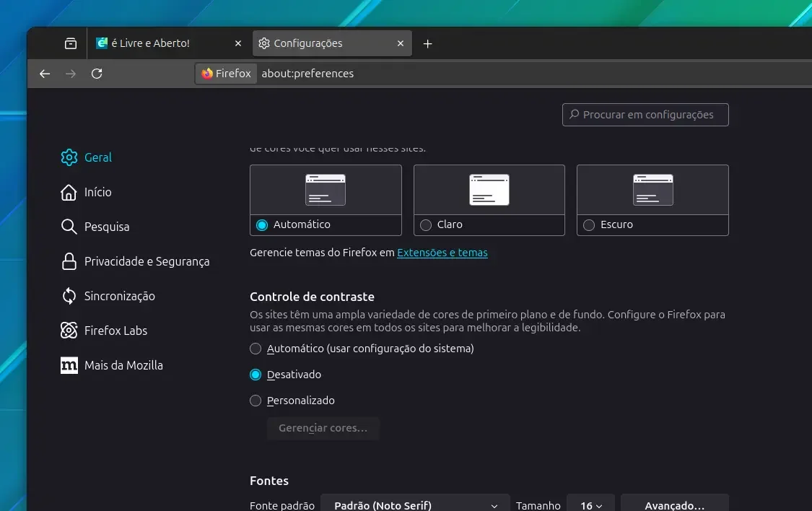Screen dimensions: 812x511
Task: Switch to the 'é Livre e Aberto!' tab
Action: pos(170,43)
